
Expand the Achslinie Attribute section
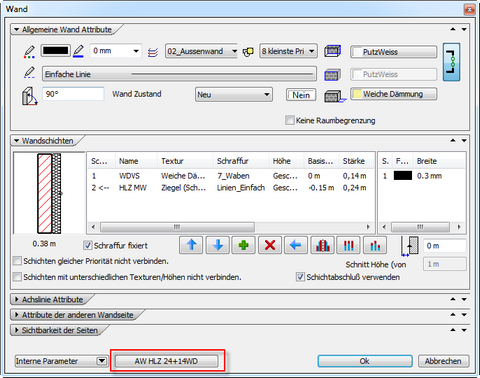click(x=16, y=299)
